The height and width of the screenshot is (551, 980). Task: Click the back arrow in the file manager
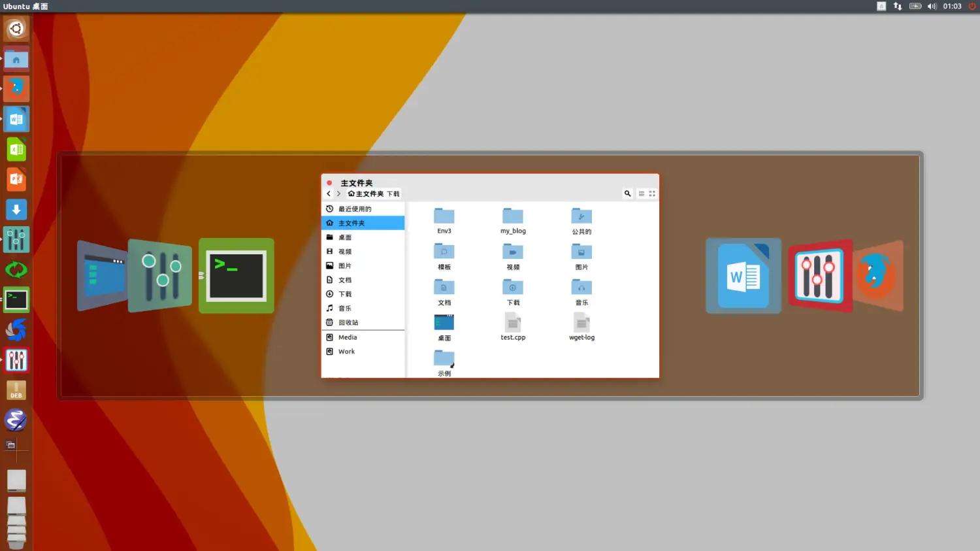tap(329, 193)
